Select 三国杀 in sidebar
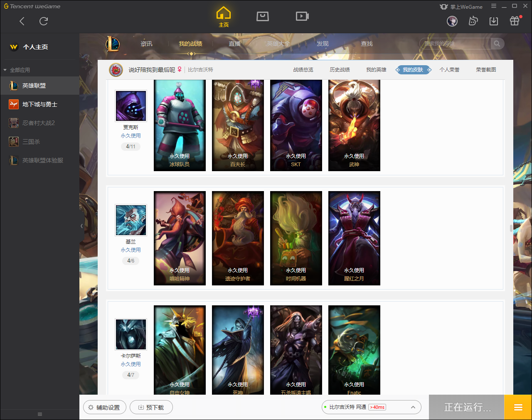This screenshot has height=420, width=532. point(39,142)
